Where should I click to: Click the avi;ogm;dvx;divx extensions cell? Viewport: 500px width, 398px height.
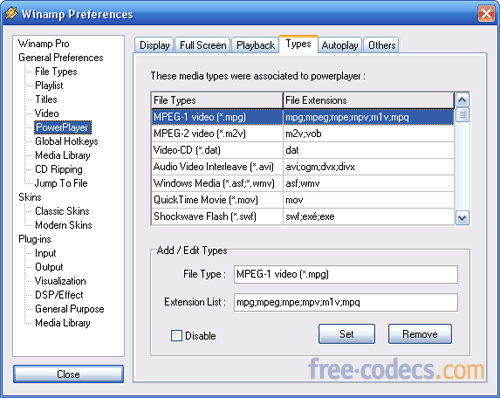[368, 167]
